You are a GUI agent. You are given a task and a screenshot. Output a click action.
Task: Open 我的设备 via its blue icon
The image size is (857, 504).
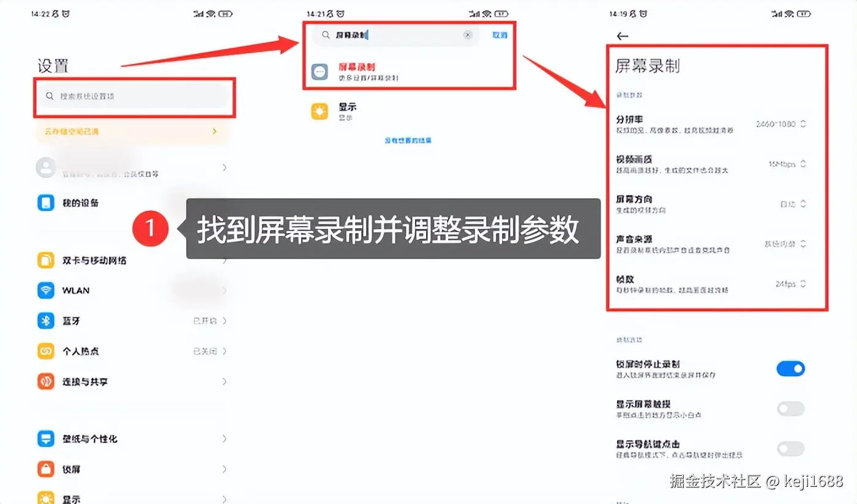pos(46,203)
